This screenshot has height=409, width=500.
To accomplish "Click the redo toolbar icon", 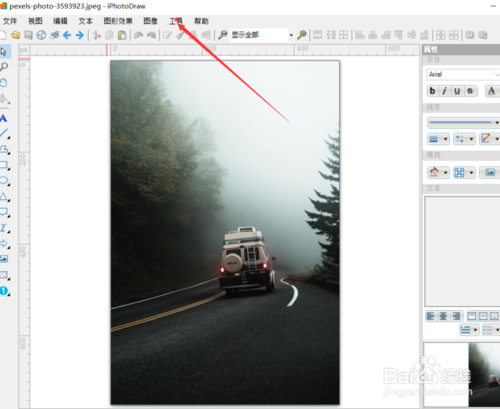I will 151,35.
